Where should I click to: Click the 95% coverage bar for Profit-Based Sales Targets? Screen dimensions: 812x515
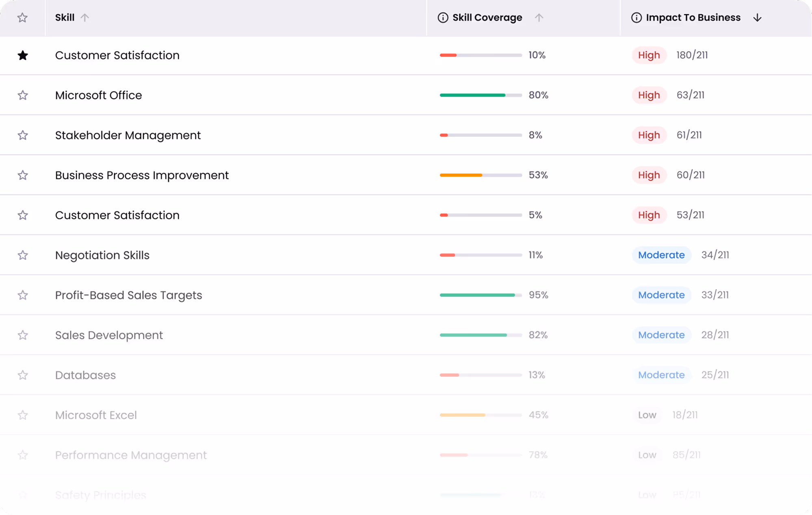(481, 295)
